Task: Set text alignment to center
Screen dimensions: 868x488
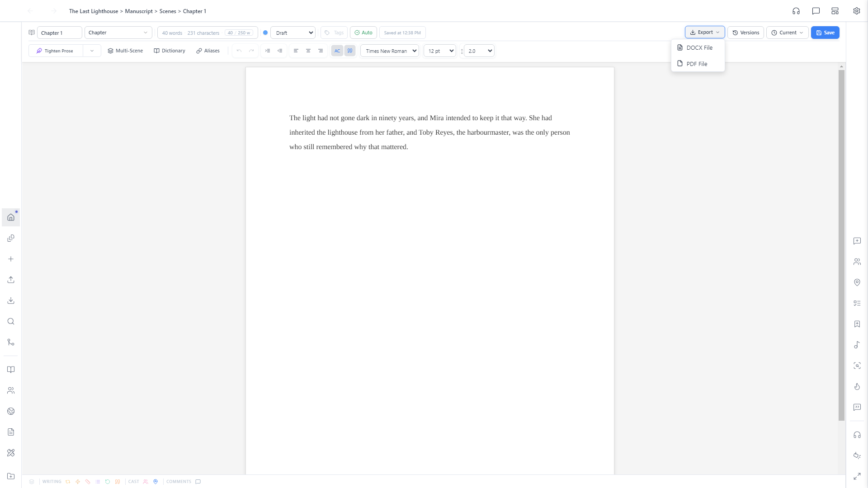Action: (x=308, y=51)
